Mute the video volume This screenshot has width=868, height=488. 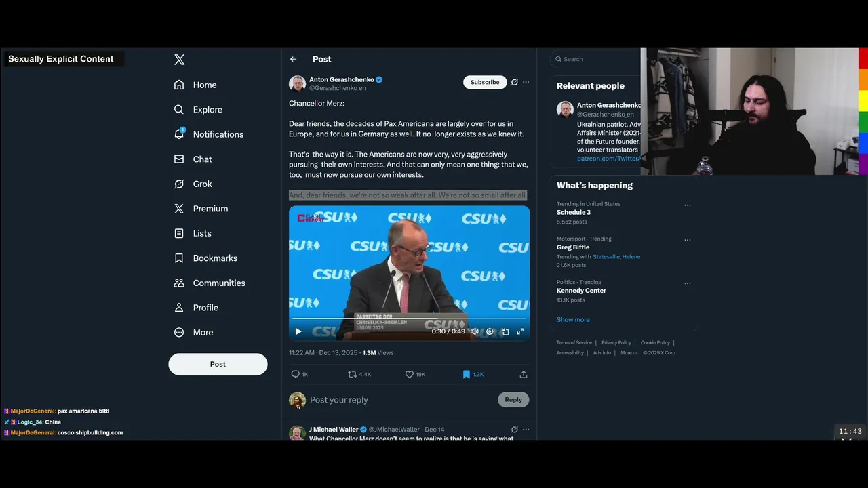[x=474, y=331]
